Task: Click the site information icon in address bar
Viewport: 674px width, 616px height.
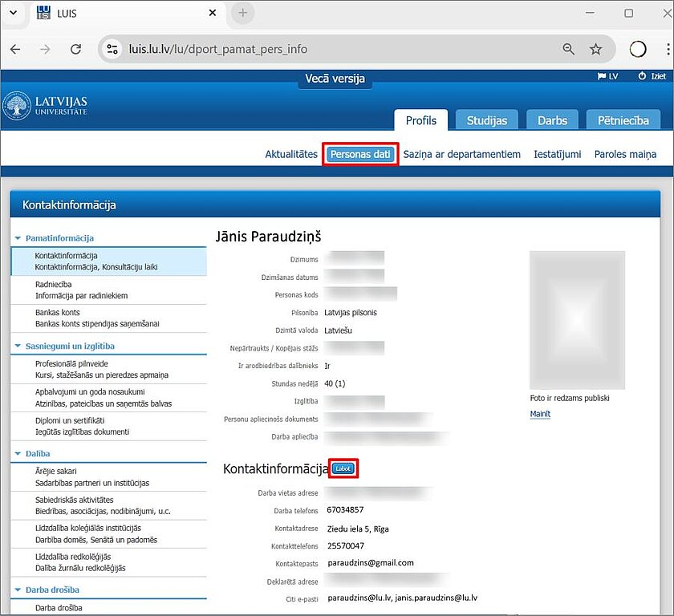Action: coord(113,49)
